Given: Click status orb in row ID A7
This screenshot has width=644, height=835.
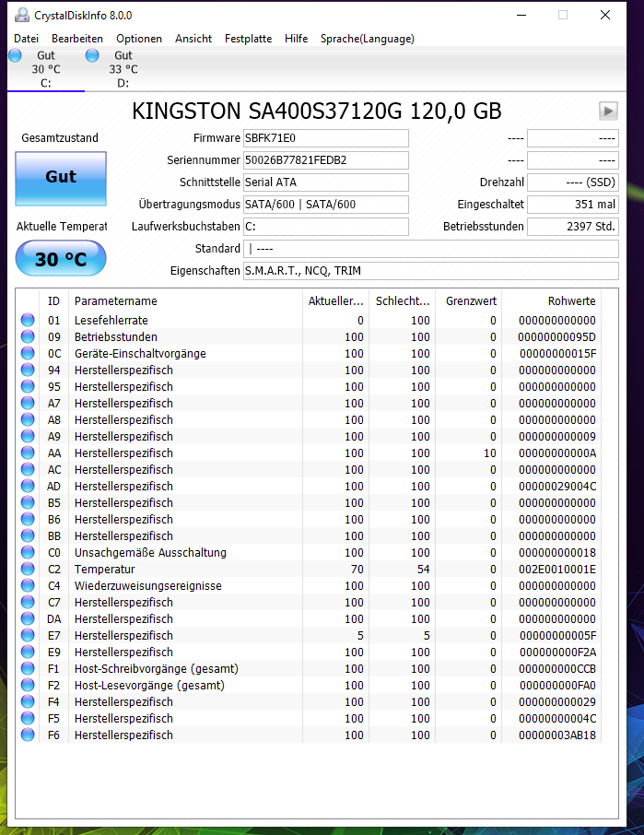Looking at the screenshot, I should pyautogui.click(x=28, y=403).
